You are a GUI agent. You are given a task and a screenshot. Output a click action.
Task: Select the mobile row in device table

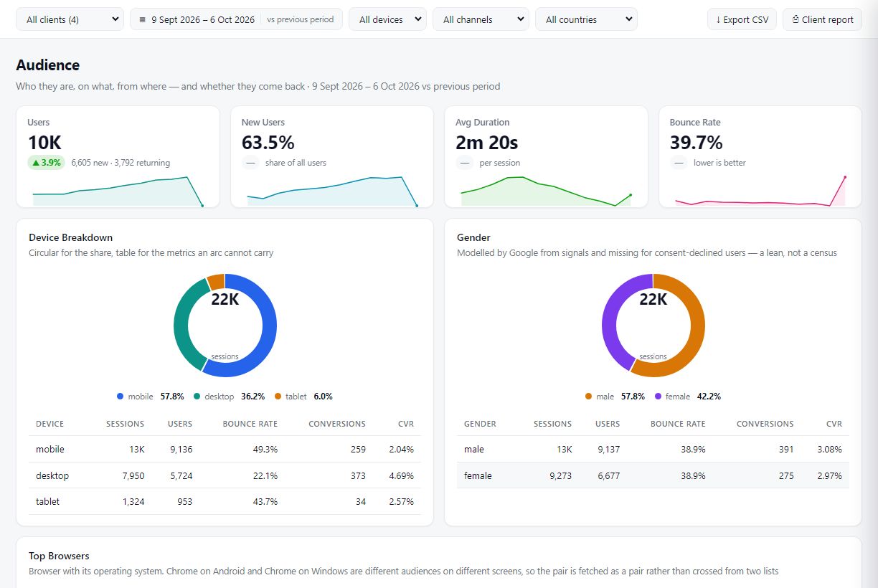pyautogui.click(x=225, y=450)
